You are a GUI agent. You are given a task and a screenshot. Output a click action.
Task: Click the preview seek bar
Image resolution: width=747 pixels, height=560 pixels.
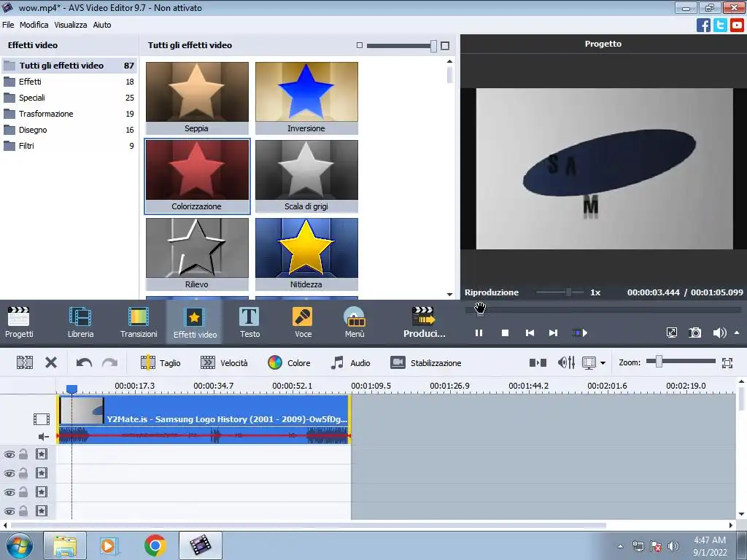click(603, 309)
